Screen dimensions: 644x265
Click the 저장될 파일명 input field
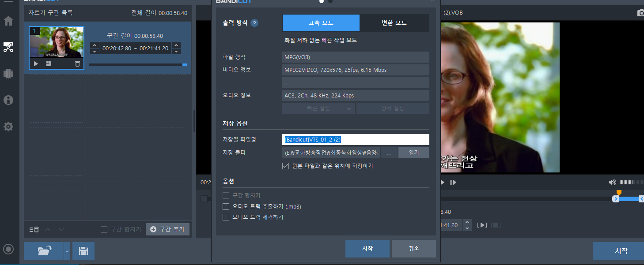(x=356, y=140)
